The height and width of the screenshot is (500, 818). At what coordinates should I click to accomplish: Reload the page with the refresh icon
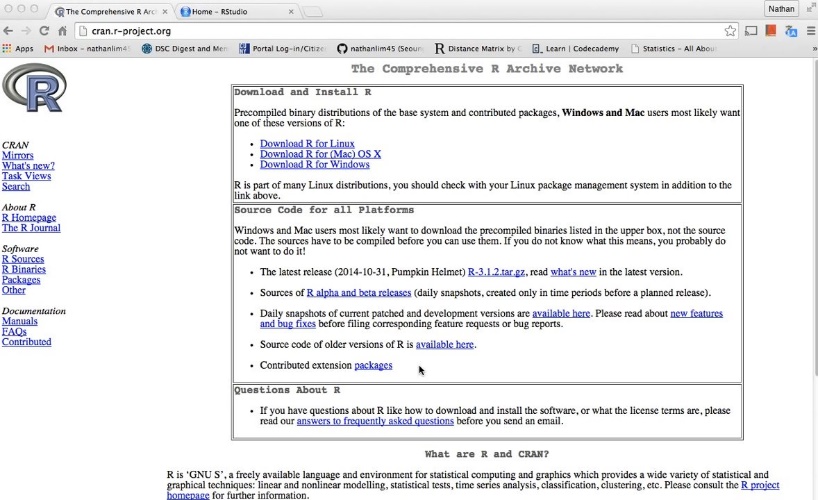(x=44, y=31)
